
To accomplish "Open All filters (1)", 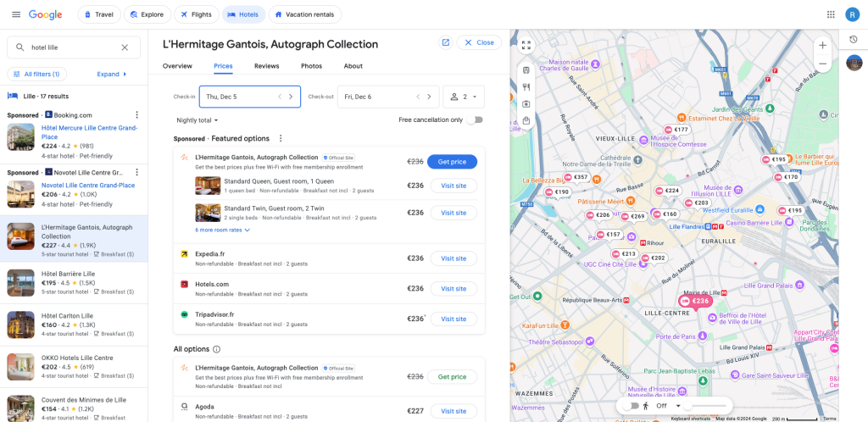I will pos(37,74).
